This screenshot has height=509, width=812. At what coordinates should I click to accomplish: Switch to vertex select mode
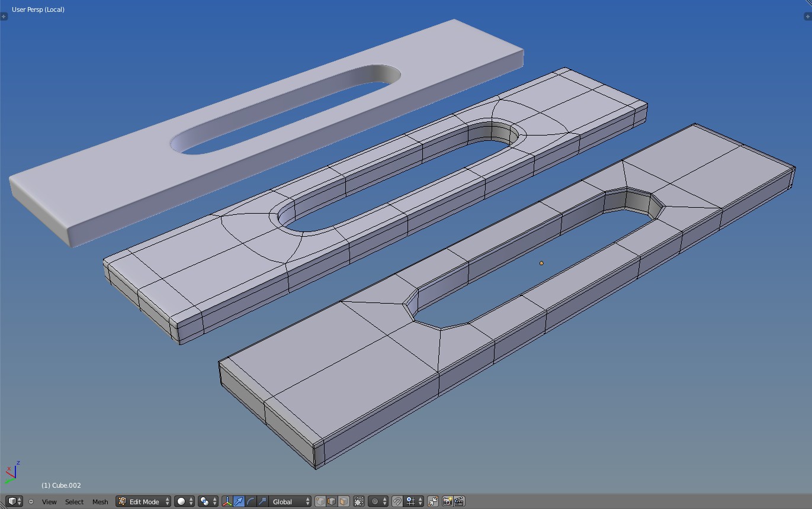[320, 501]
